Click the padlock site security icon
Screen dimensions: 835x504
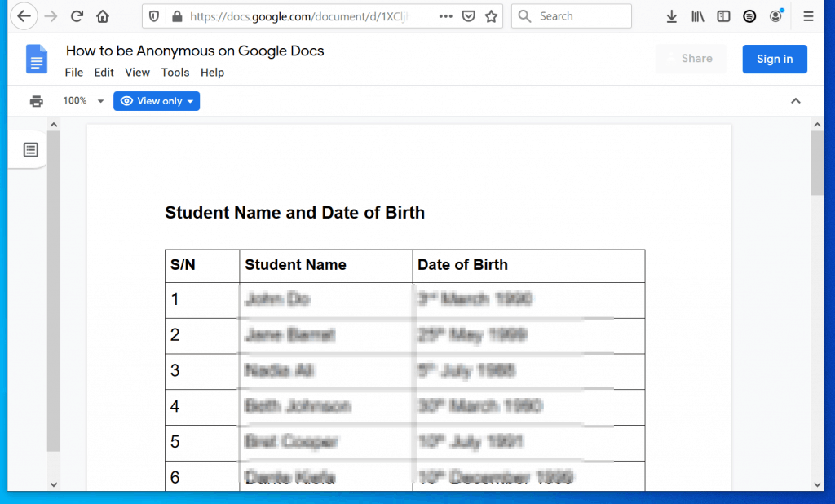pyautogui.click(x=177, y=16)
